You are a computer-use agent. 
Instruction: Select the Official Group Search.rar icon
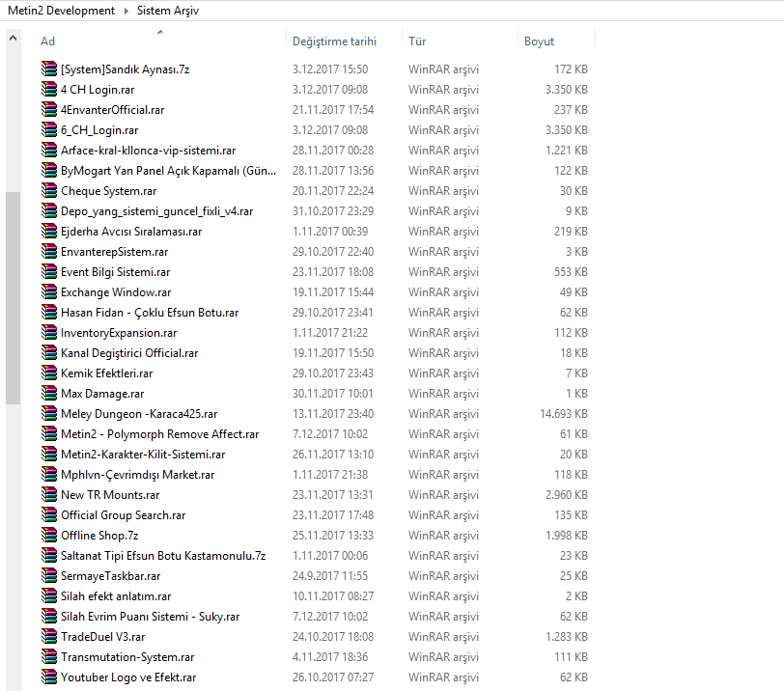[49, 514]
